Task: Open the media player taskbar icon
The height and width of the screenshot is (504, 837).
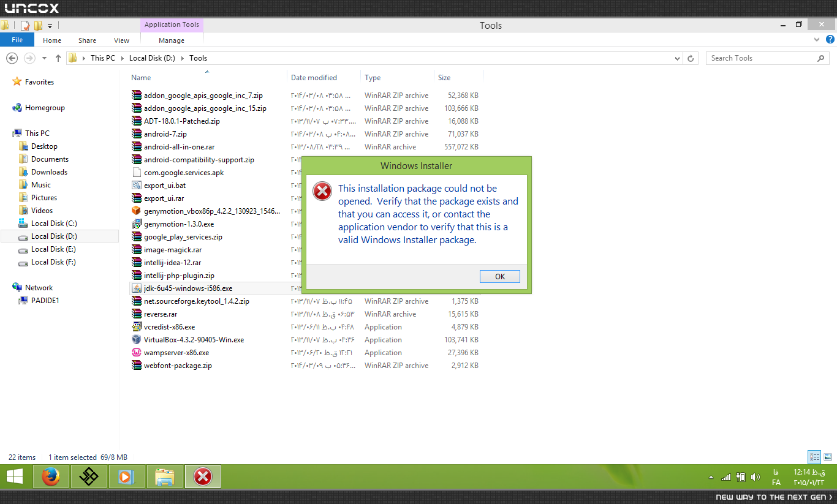Action: point(127,476)
